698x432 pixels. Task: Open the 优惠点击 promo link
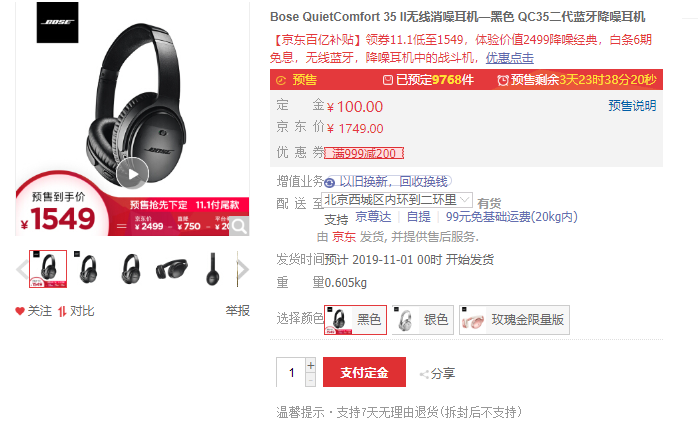pos(509,57)
